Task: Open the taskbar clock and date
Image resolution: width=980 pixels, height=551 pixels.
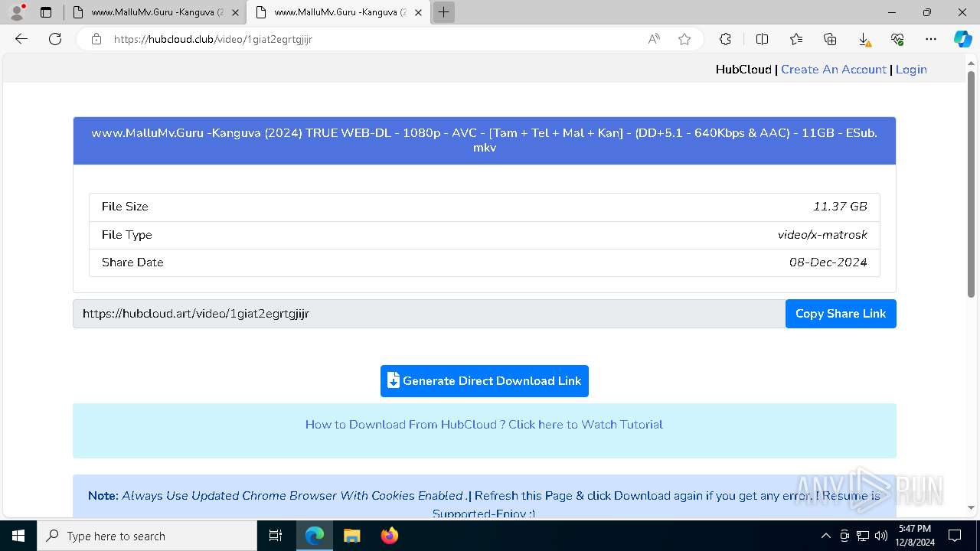Action: click(x=915, y=536)
